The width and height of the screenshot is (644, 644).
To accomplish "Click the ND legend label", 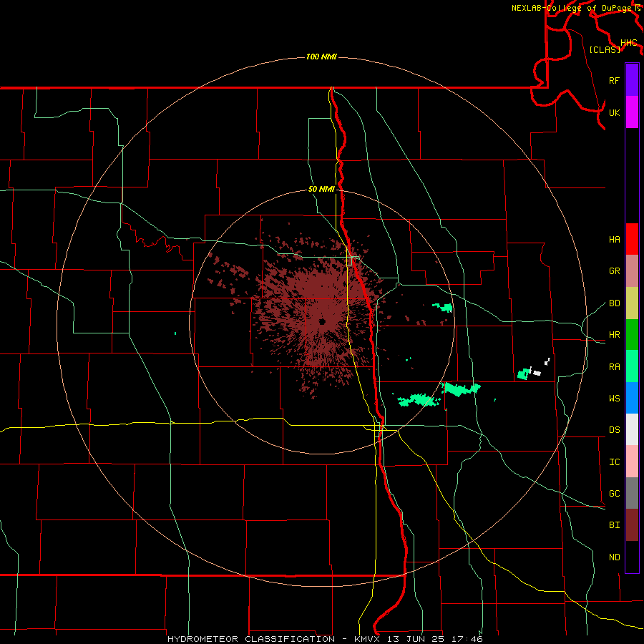I will [x=614, y=557].
